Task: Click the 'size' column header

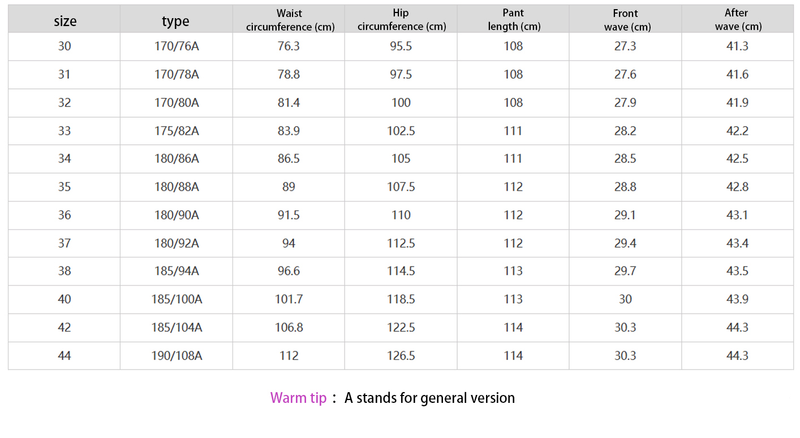Action: (x=65, y=20)
